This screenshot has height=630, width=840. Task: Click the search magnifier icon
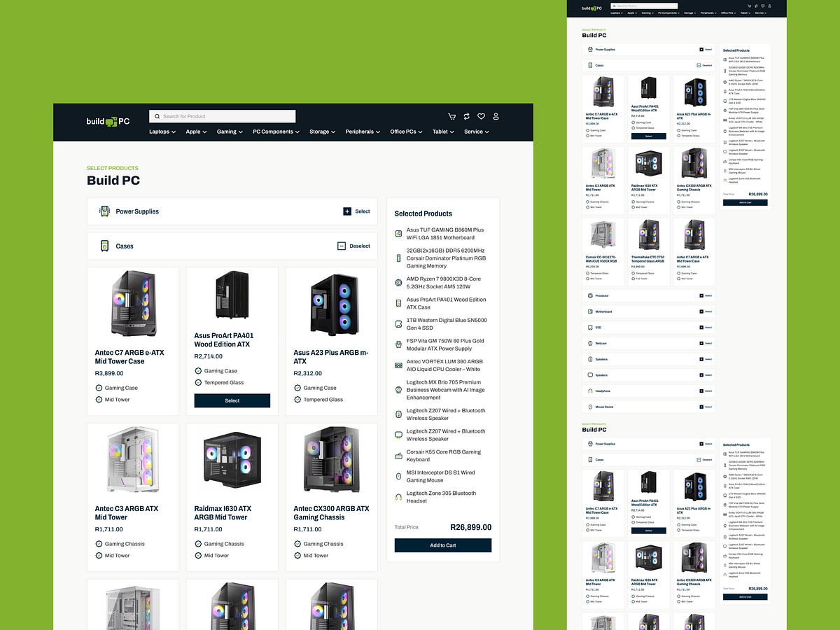[158, 116]
